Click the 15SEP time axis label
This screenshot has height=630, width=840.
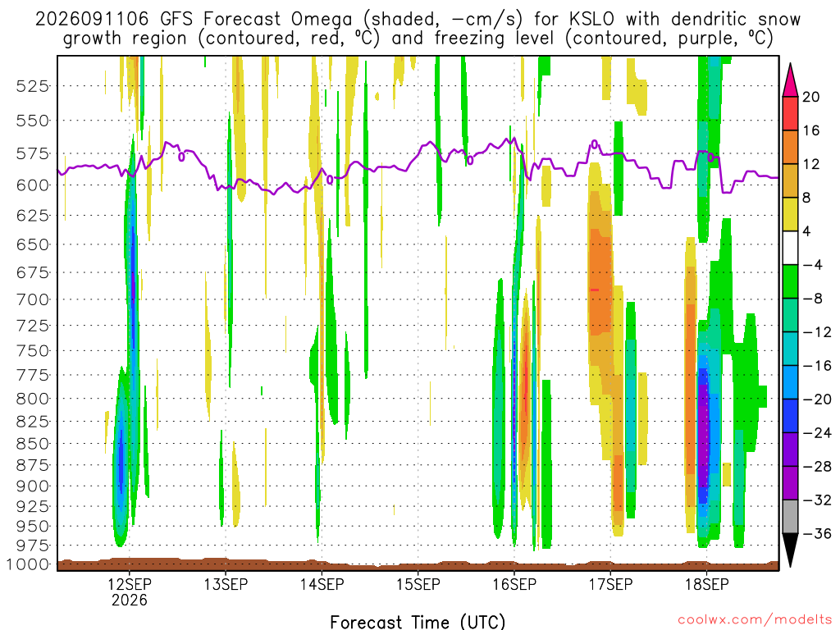418,584
